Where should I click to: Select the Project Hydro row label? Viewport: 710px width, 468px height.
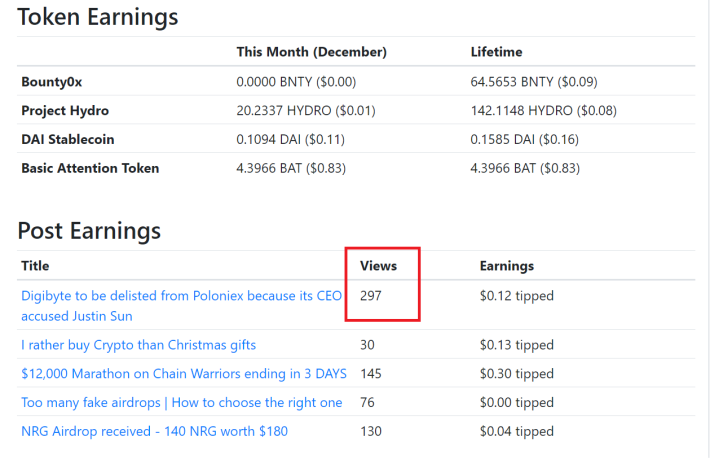click(x=65, y=110)
